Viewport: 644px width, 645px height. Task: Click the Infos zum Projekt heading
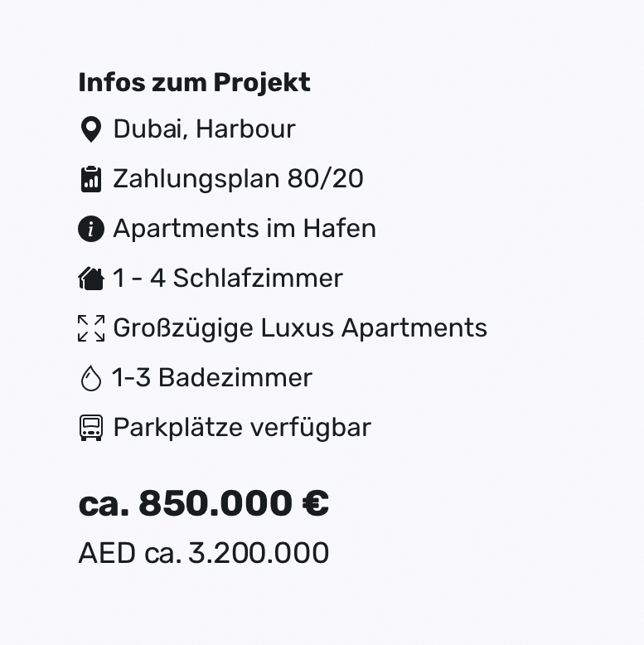[194, 83]
